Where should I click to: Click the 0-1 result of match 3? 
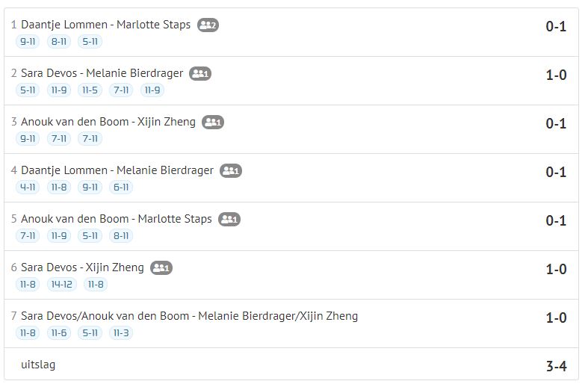click(x=556, y=123)
